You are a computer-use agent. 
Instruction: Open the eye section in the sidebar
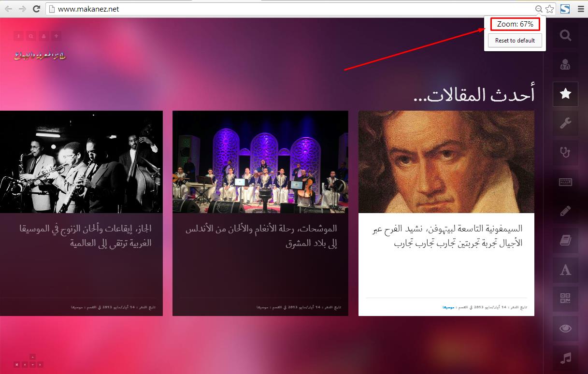[x=565, y=329]
